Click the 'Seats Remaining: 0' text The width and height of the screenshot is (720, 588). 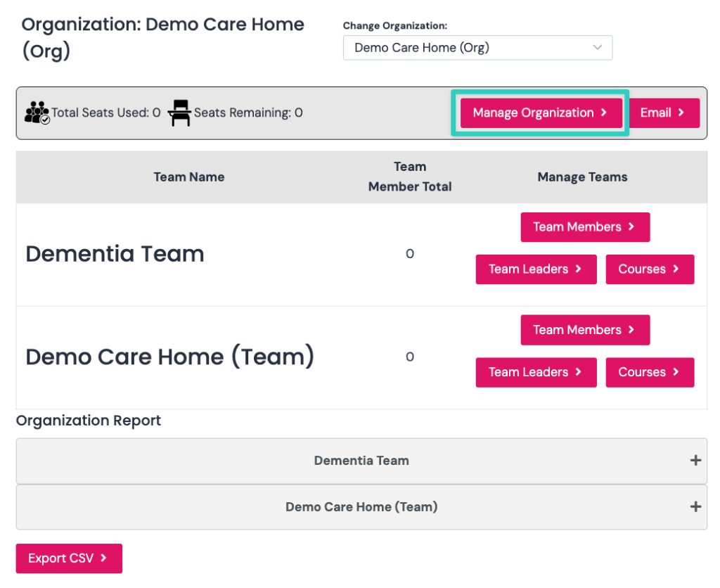tap(248, 113)
